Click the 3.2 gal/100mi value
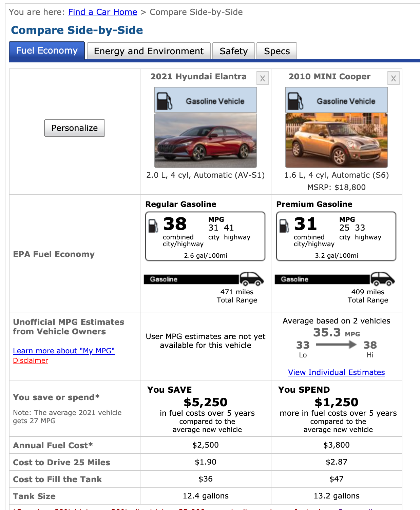Image resolution: width=420 pixels, height=510 pixels. [x=337, y=255]
